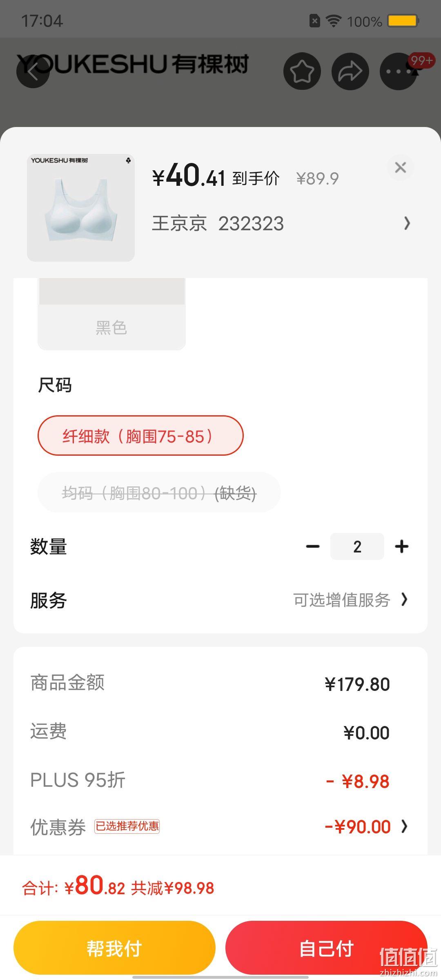This screenshot has width=441, height=980.
Task: View the bra product thumbnail
Action: pos(81,208)
